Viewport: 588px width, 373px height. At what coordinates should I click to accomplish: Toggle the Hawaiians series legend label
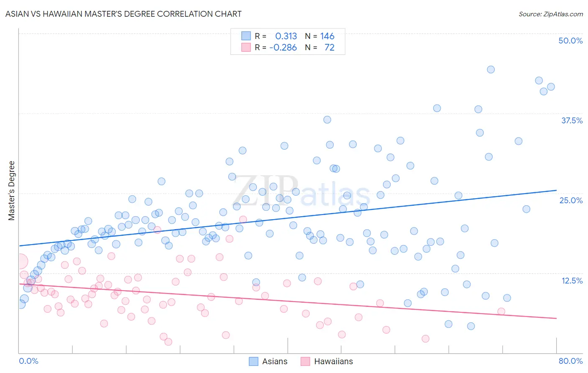point(333,361)
